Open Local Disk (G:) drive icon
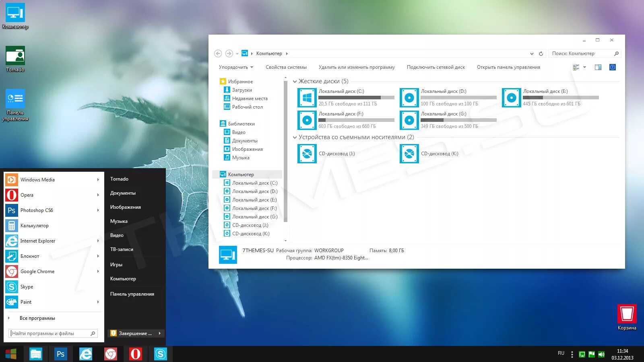 pos(409,120)
